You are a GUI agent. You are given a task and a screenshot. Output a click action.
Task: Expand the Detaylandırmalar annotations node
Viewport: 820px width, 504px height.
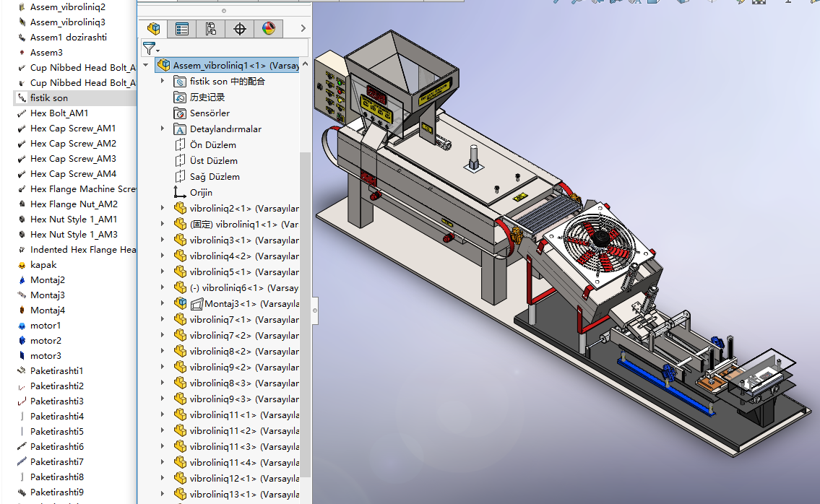[163, 129]
